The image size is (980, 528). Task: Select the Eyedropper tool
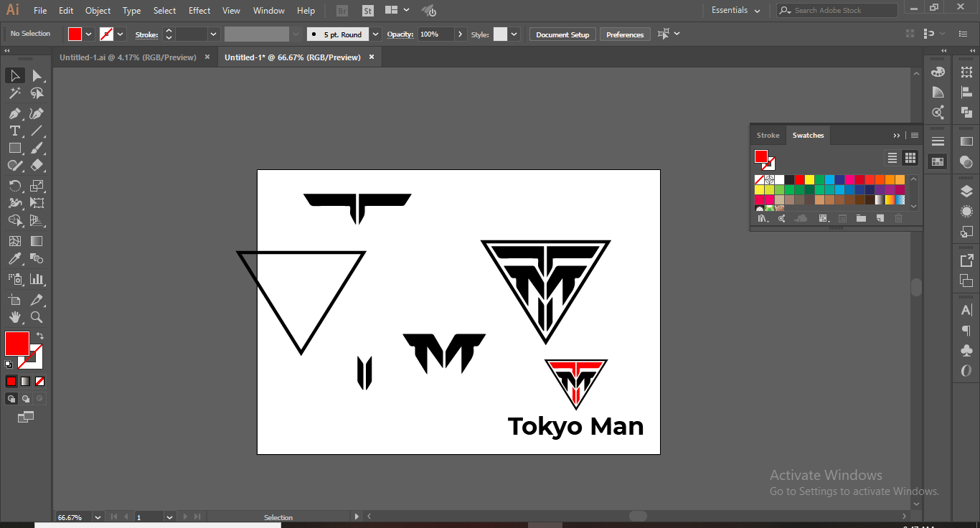click(x=14, y=258)
